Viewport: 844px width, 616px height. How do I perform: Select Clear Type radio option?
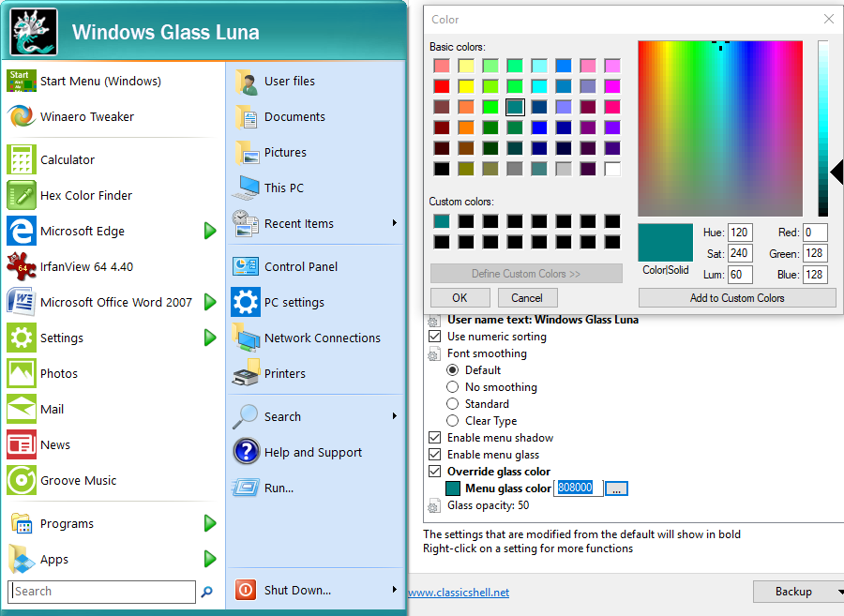(x=453, y=420)
